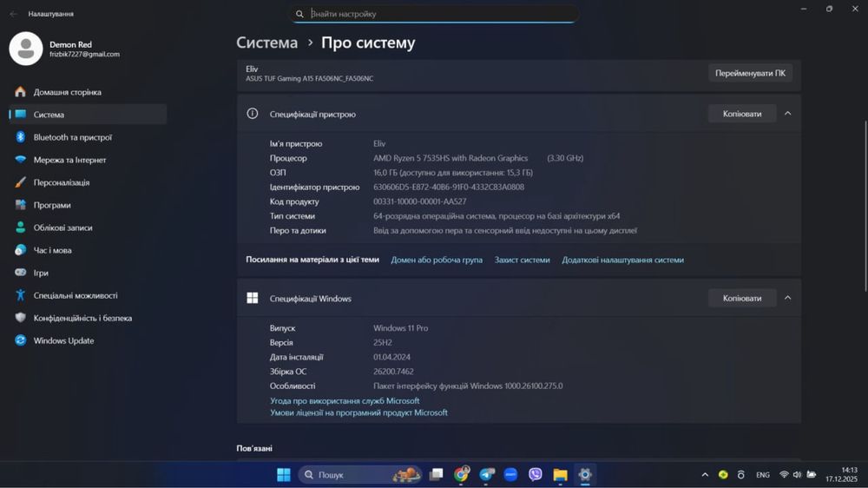868x488 pixels.
Task: Click the Demon Red profile avatar
Action: tap(26, 49)
